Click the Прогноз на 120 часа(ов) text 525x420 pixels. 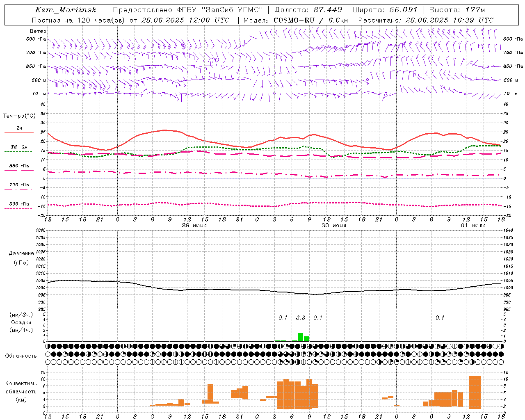(79, 20)
